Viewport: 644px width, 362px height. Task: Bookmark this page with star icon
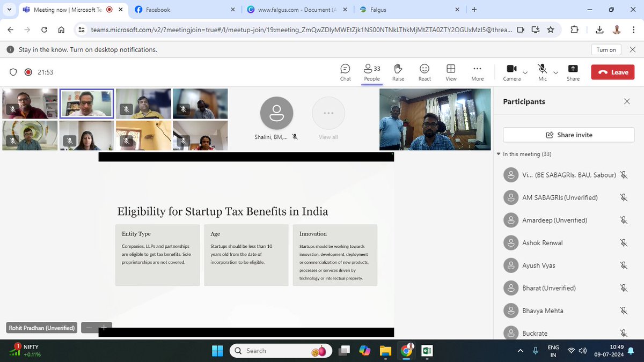pyautogui.click(x=551, y=30)
